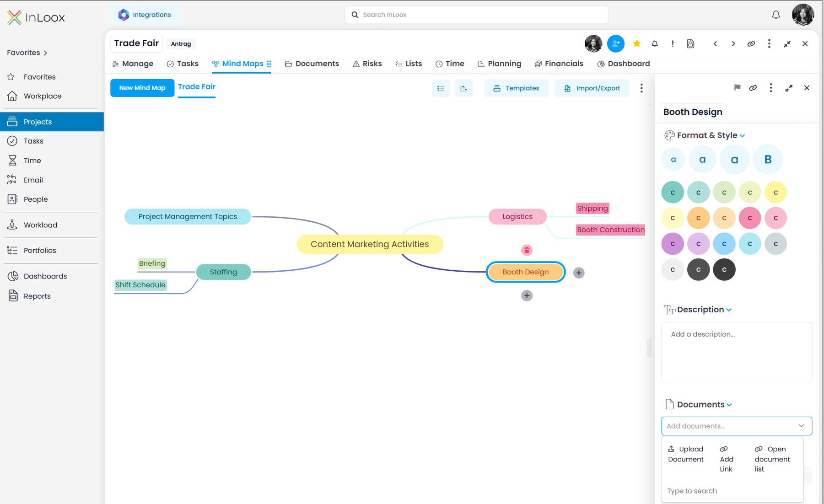
Task: Focus the Search InLoox field
Action: point(476,15)
